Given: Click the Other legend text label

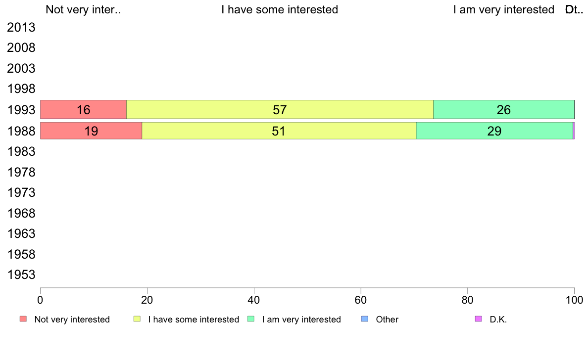Looking at the screenshot, I should 387,319.
